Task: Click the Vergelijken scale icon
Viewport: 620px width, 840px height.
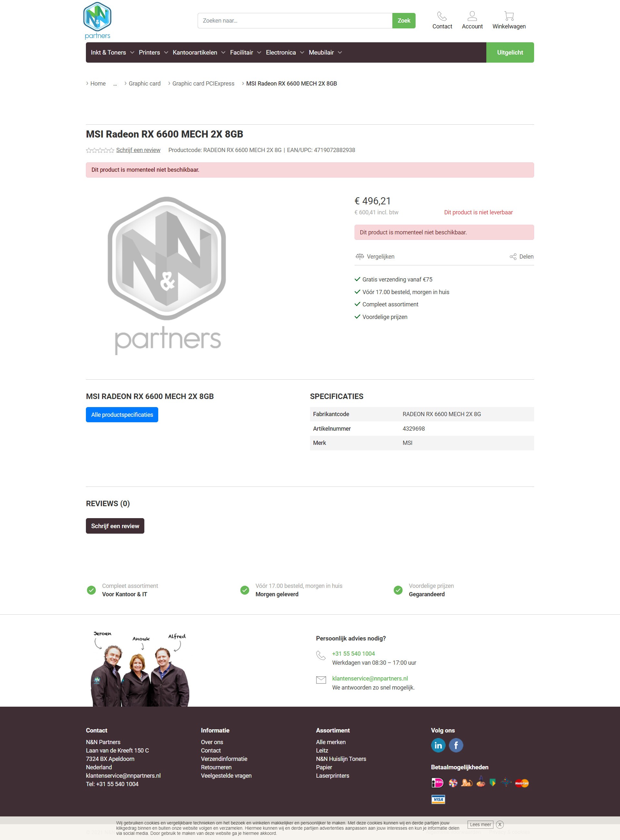Action: (359, 257)
